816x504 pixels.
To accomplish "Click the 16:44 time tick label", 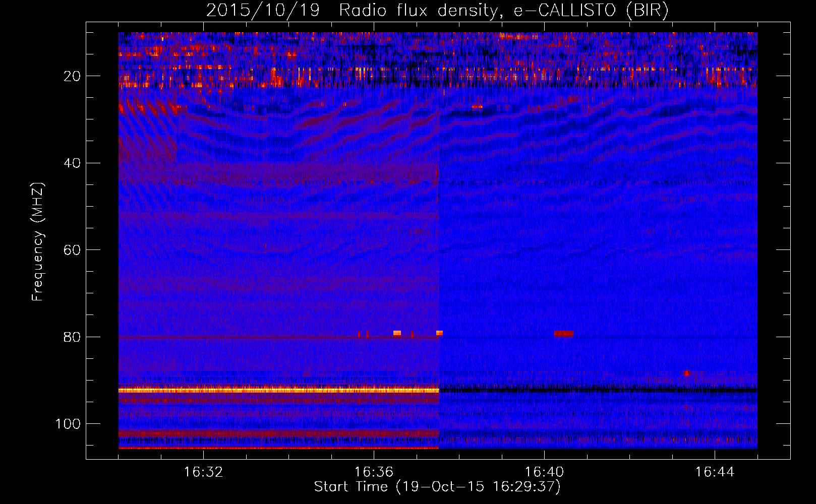I will (715, 472).
